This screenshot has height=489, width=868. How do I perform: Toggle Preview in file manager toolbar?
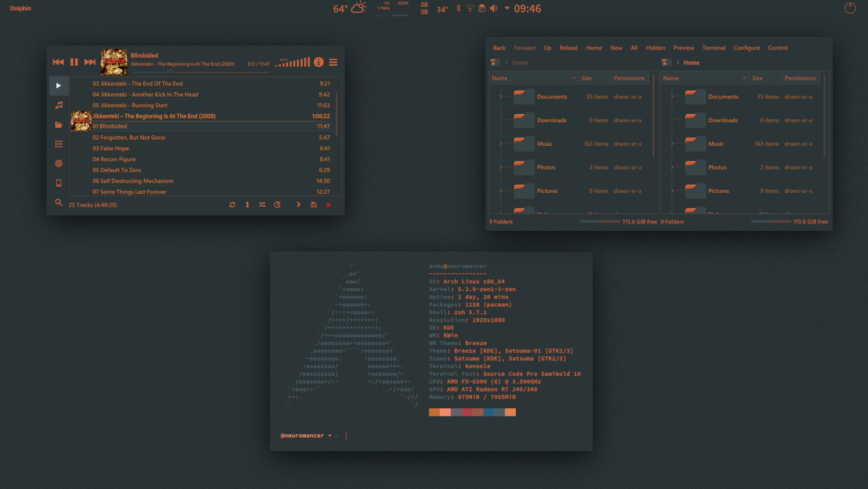tap(684, 48)
